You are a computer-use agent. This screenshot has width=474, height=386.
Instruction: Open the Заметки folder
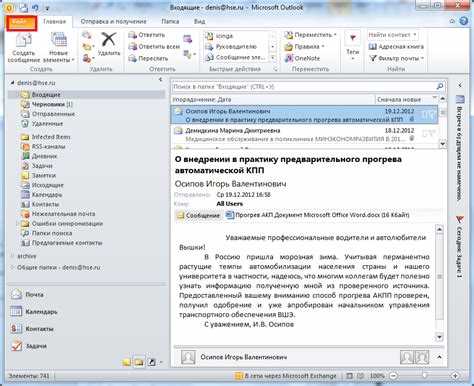pos(38,175)
